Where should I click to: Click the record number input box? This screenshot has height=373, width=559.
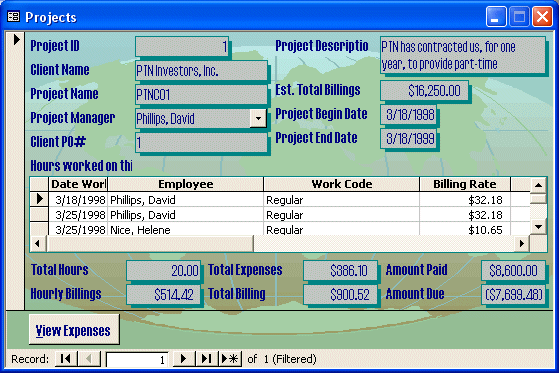137,359
